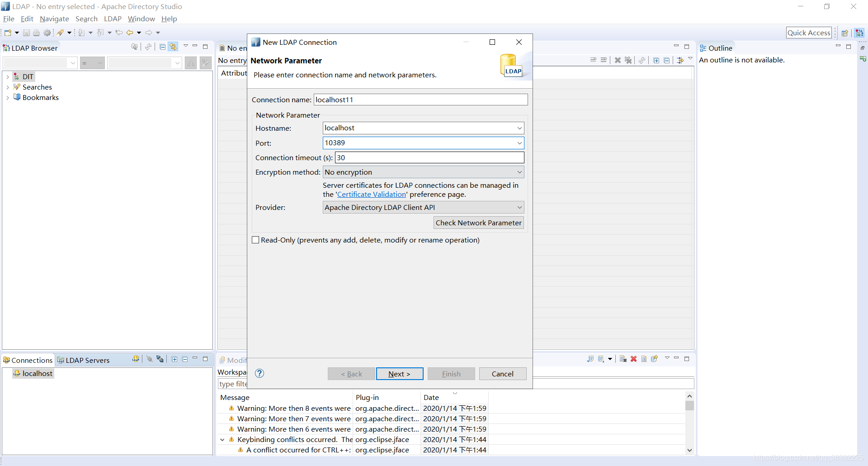Collapse the Keybinding conflicts log entry
The height and width of the screenshot is (466, 868).
coord(222,440)
